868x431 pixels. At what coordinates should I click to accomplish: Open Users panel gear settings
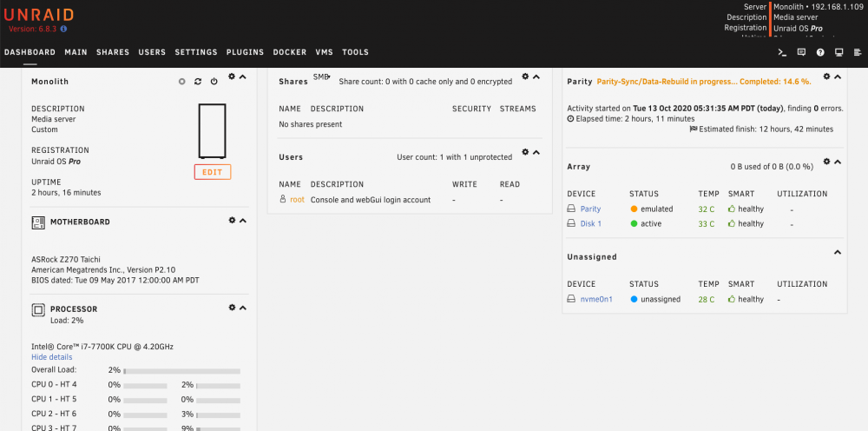pos(525,152)
